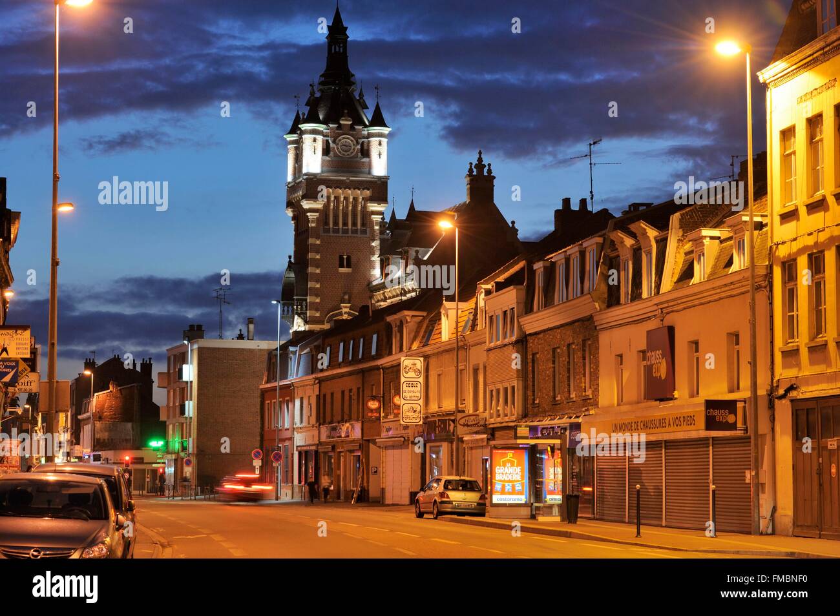Click the "GRANDE BRADERIE" poster
The image size is (840, 616).
510,477
